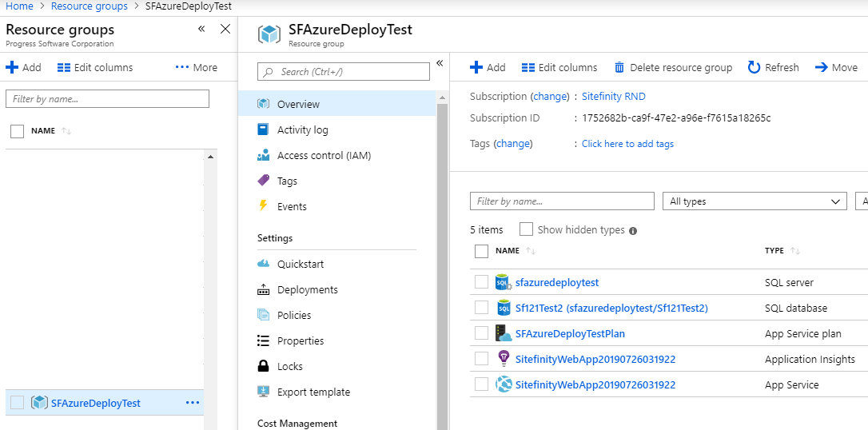Select all resource groups with NAME header checkbox
Viewport: 868px width, 430px height.
tap(17, 131)
